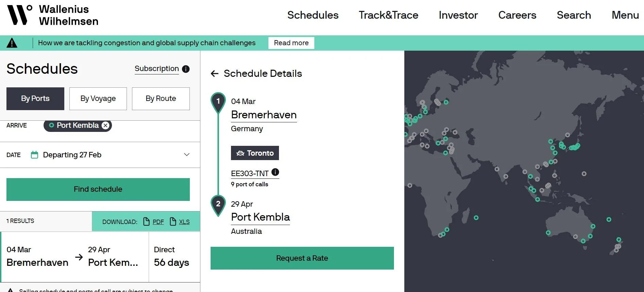Open the Bremerhaven port link
The width and height of the screenshot is (644, 292).
[x=264, y=115]
